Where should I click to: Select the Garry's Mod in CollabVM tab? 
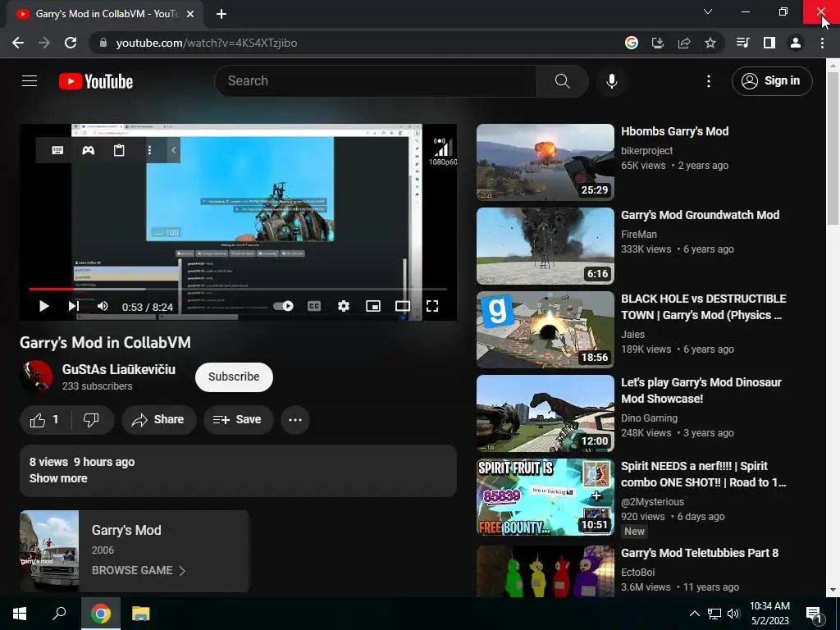tap(106, 14)
